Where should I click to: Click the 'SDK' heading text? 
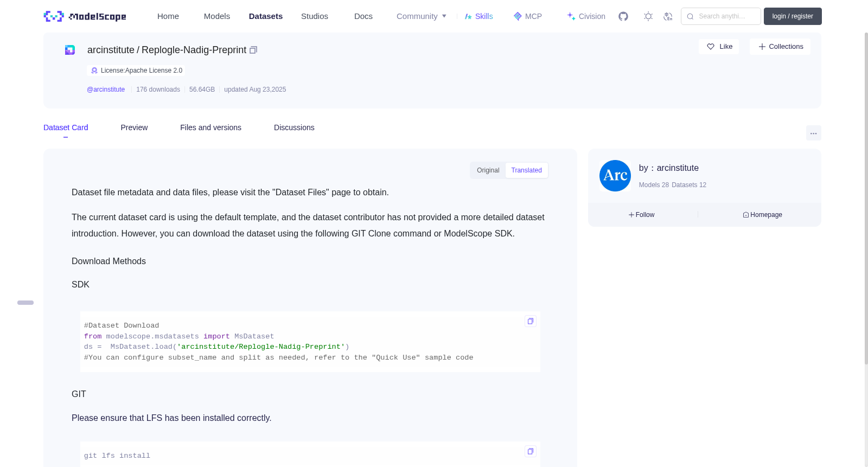click(x=80, y=285)
